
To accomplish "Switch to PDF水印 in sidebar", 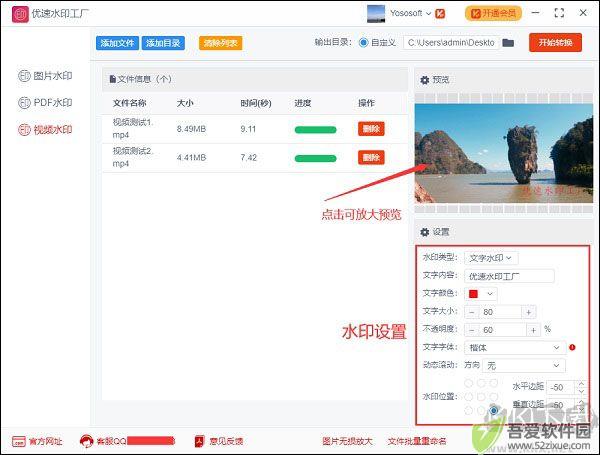I will tap(45, 103).
